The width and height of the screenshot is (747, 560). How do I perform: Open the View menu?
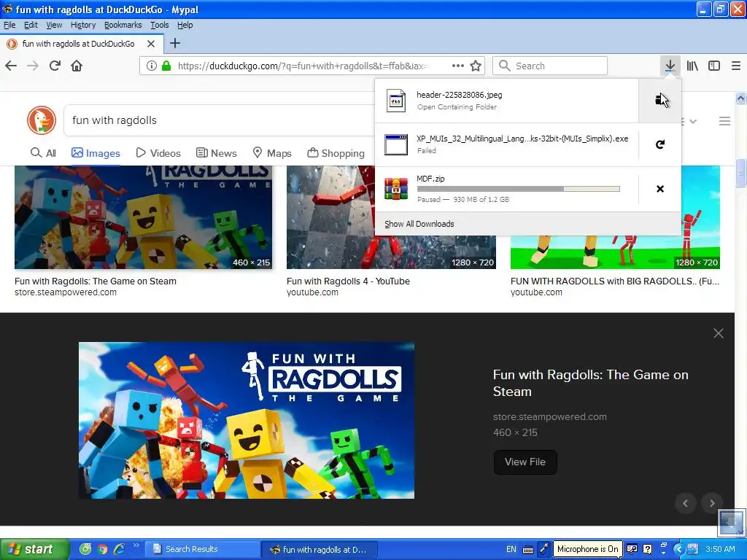click(54, 25)
